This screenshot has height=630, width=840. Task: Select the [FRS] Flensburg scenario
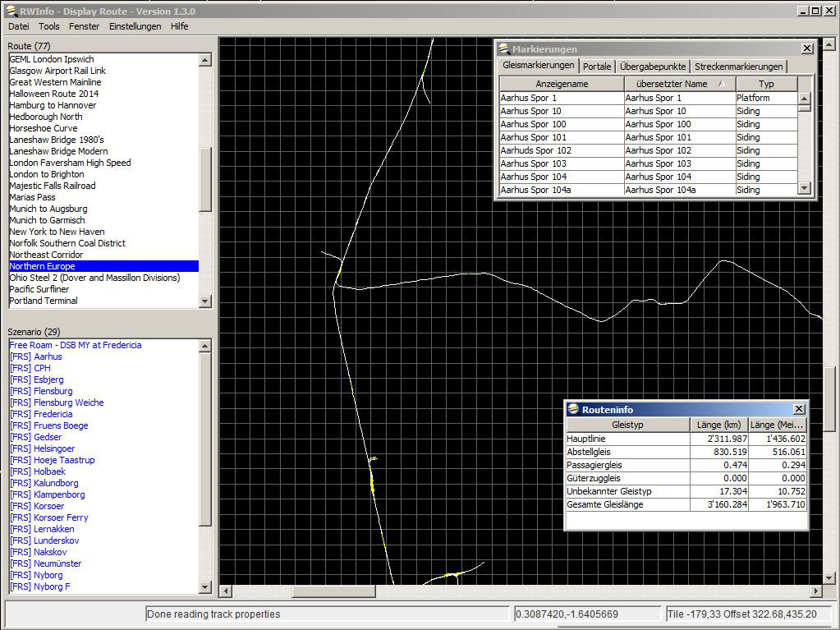41,391
